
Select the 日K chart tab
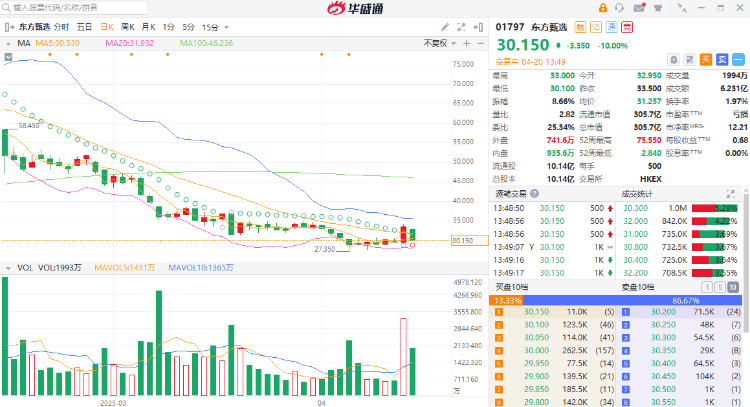(107, 27)
